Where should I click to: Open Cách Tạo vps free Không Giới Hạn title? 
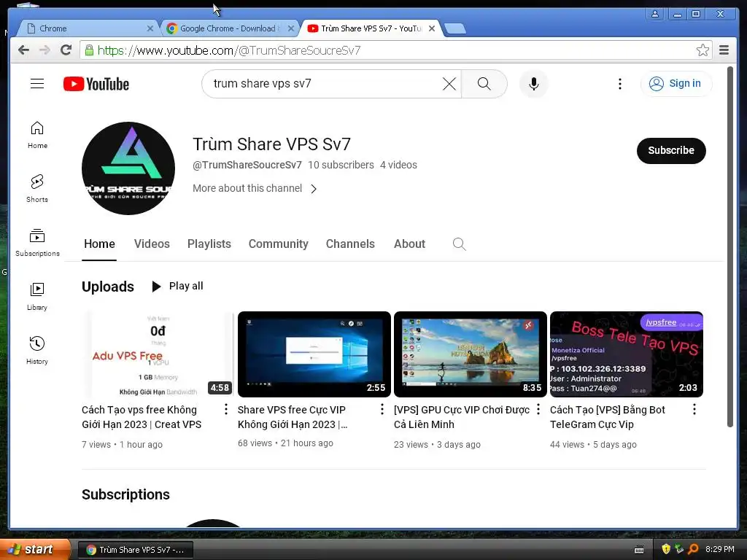coord(142,416)
